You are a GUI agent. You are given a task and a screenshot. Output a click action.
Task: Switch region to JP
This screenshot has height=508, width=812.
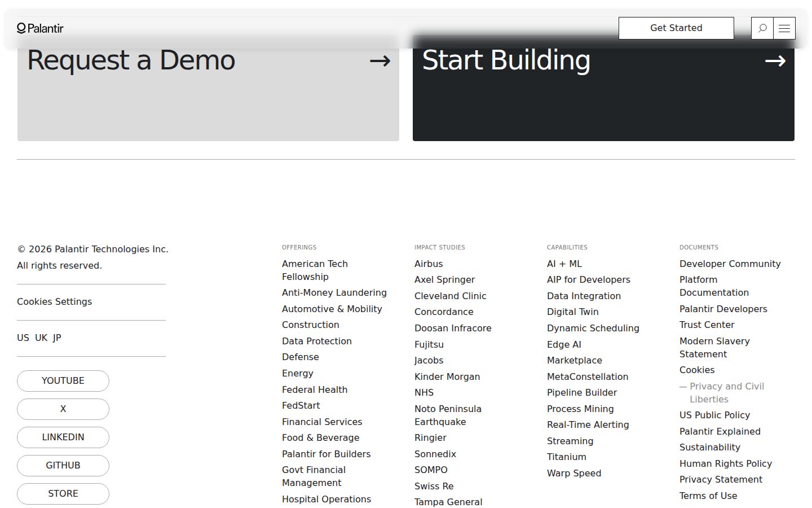(x=57, y=338)
